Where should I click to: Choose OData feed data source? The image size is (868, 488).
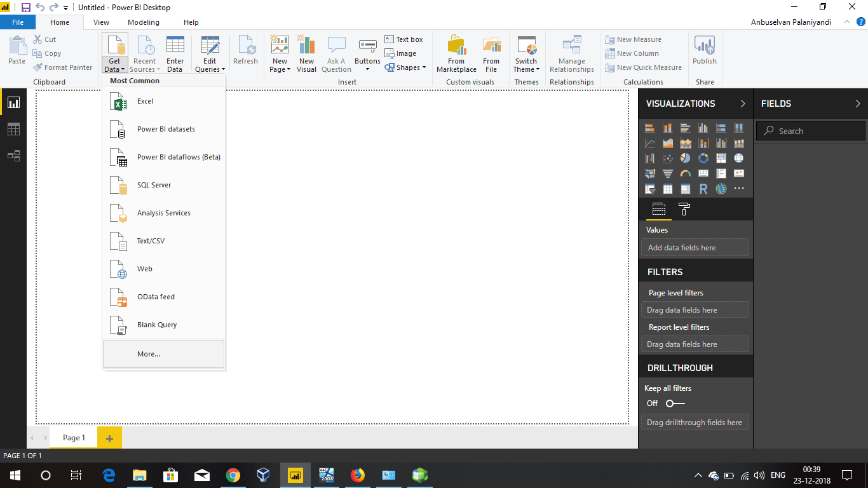[163, 297]
